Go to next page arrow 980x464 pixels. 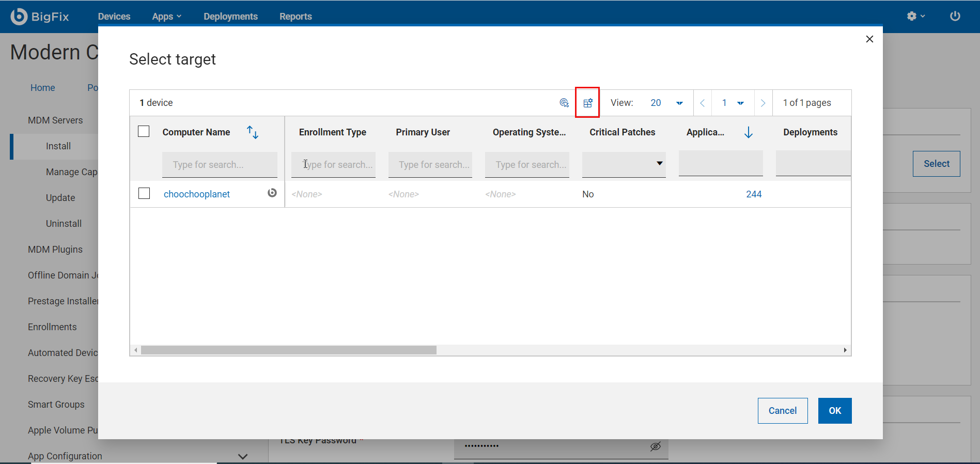[x=763, y=103]
